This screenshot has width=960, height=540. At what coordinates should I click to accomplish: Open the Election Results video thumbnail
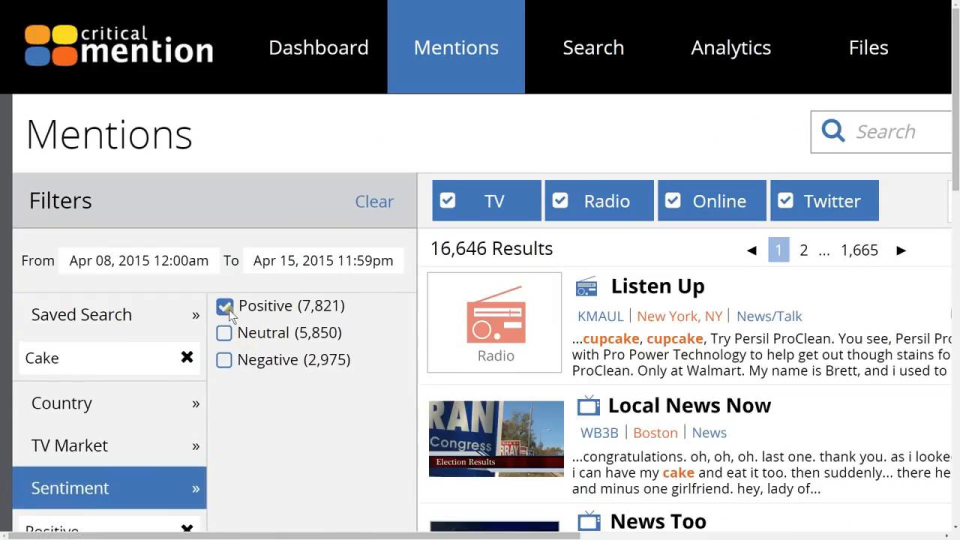coord(497,439)
